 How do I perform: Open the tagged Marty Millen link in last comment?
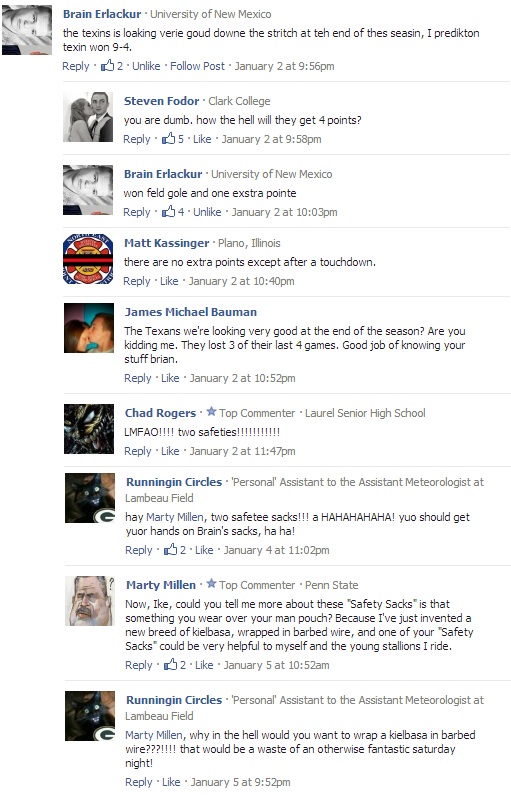154,735
